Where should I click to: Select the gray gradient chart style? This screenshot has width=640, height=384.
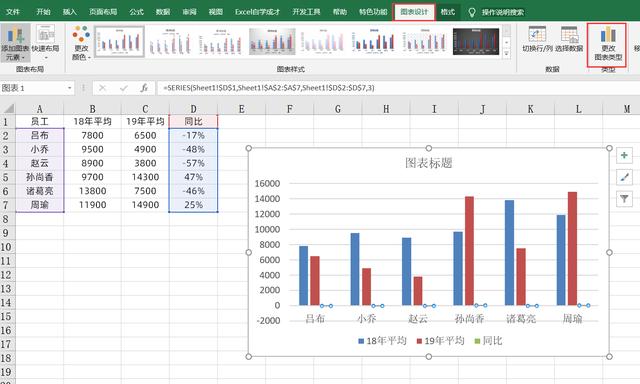[x=272, y=41]
